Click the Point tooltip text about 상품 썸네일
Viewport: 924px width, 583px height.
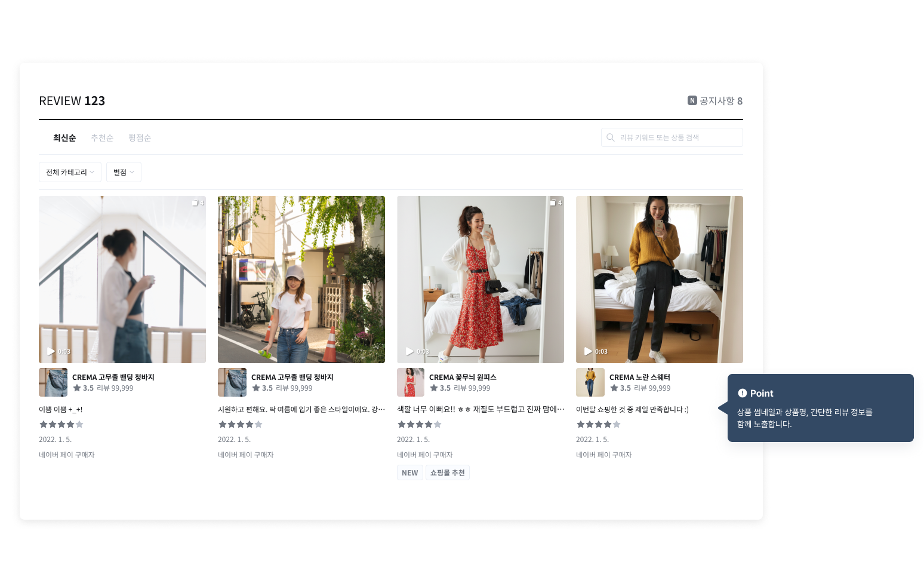pos(805,418)
